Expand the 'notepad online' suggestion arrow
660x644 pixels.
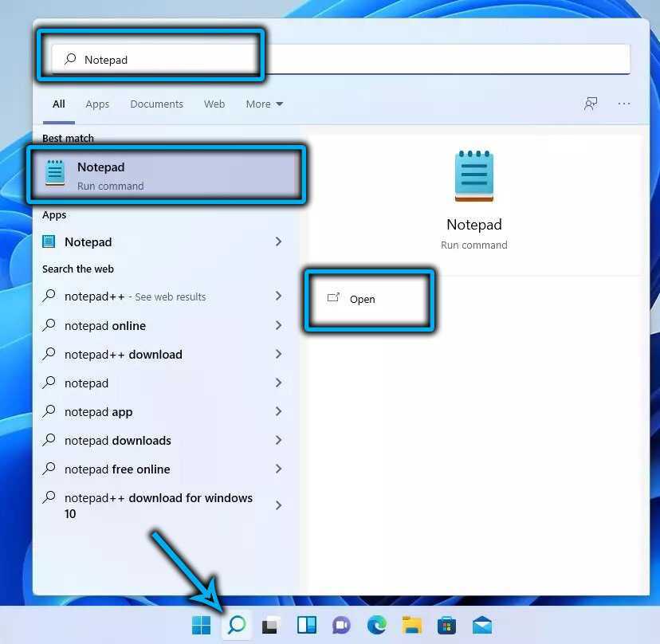click(x=278, y=325)
